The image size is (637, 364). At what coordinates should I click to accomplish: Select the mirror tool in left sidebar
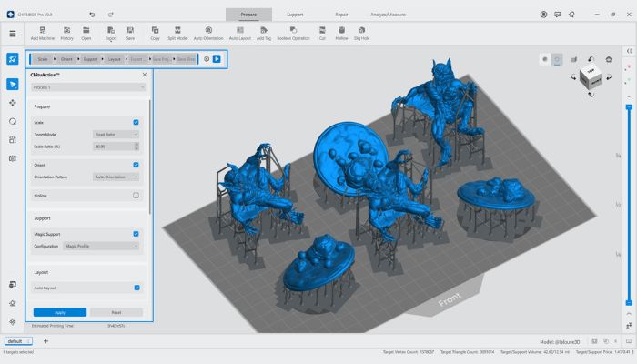tap(13, 158)
